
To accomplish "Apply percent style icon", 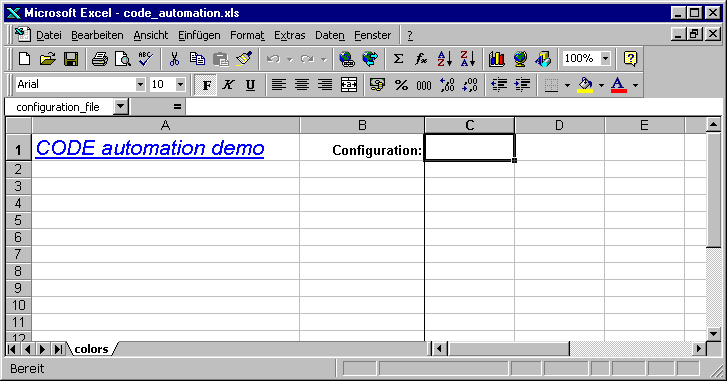I will coord(401,85).
